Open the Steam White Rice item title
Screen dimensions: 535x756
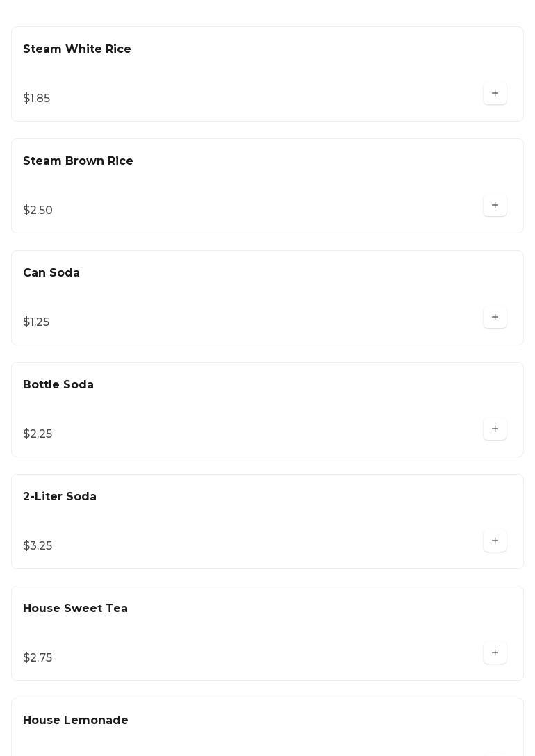pyautogui.click(x=77, y=49)
